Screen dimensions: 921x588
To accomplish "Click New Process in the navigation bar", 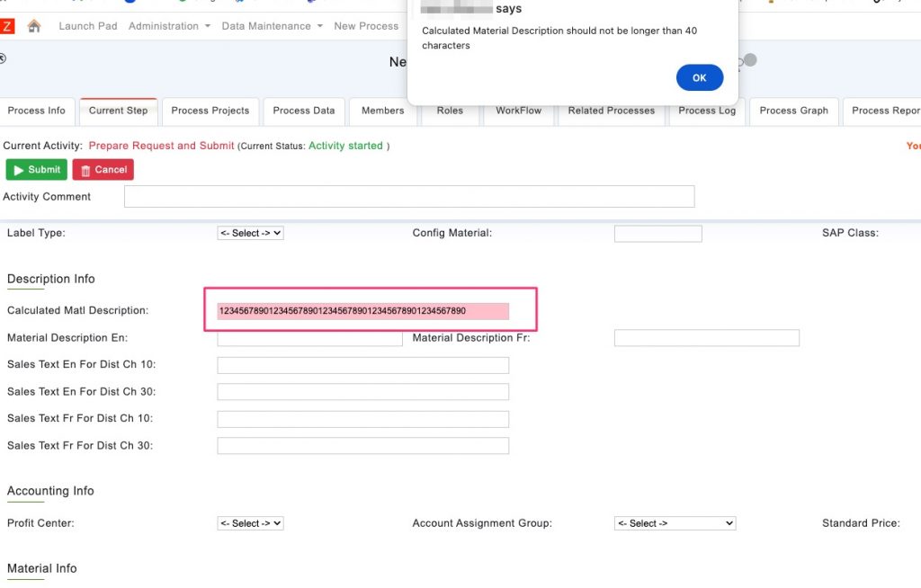I will pos(366,26).
